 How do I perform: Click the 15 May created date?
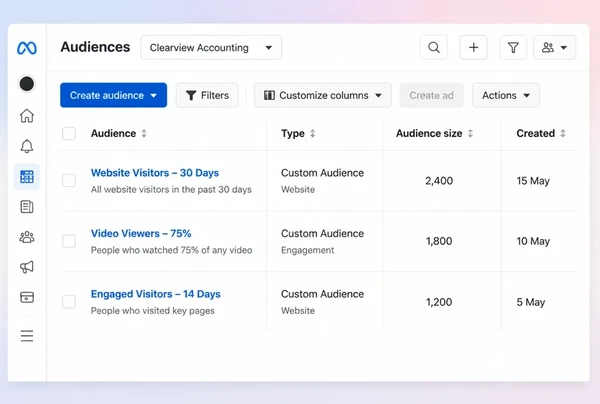click(x=533, y=181)
